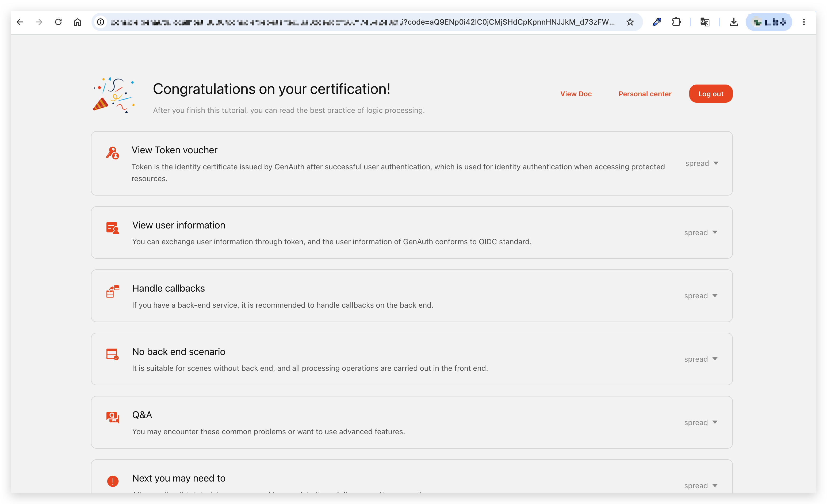The width and height of the screenshot is (827, 504).
Task: Click the red exclamation warning icon
Action: [x=112, y=481]
